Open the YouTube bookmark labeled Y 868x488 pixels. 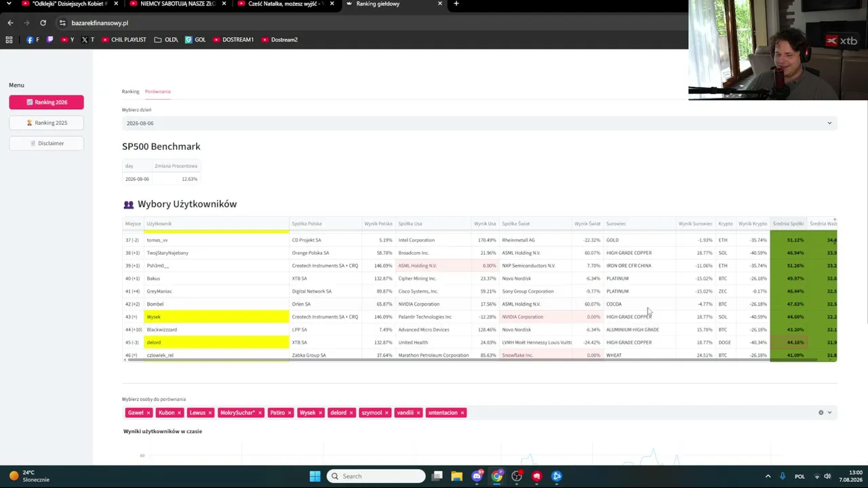(x=68, y=40)
